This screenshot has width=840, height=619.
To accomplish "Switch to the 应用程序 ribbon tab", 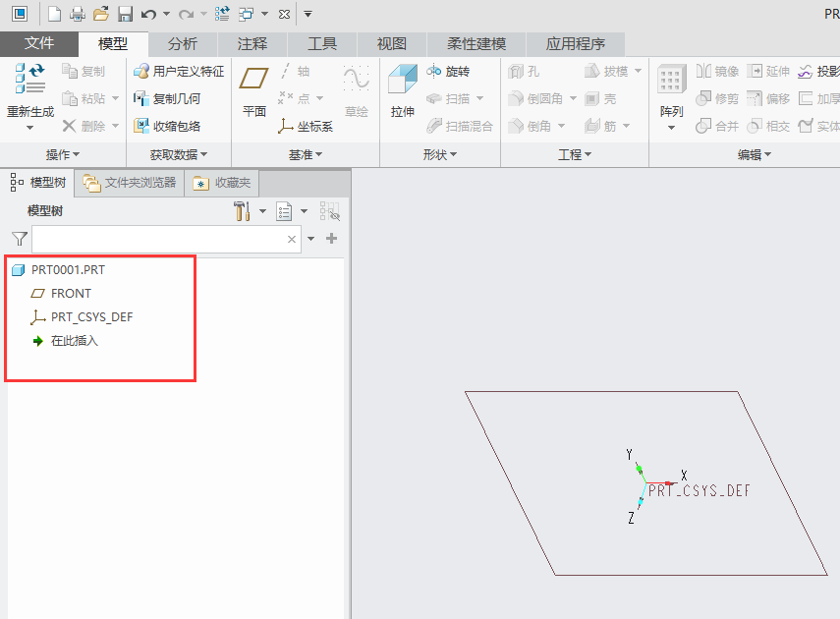I will pos(576,44).
